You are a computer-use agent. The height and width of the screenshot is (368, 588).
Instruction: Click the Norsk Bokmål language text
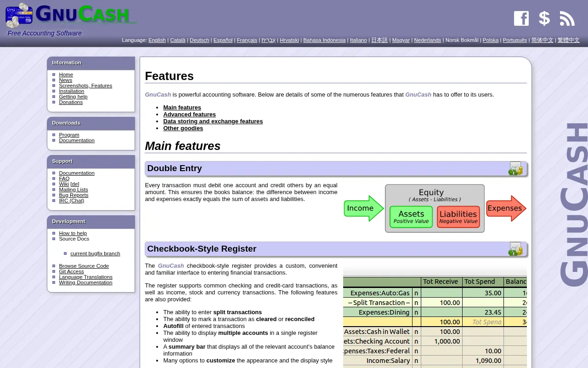click(x=462, y=40)
